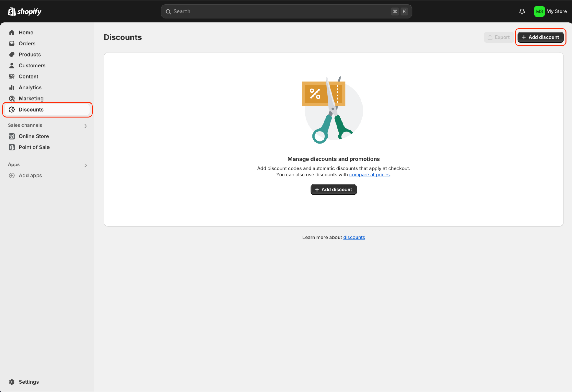Click the Customers person icon

pyautogui.click(x=12, y=65)
